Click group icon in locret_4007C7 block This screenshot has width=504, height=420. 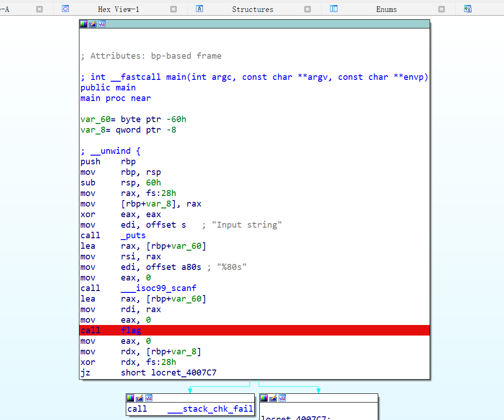coord(283,398)
